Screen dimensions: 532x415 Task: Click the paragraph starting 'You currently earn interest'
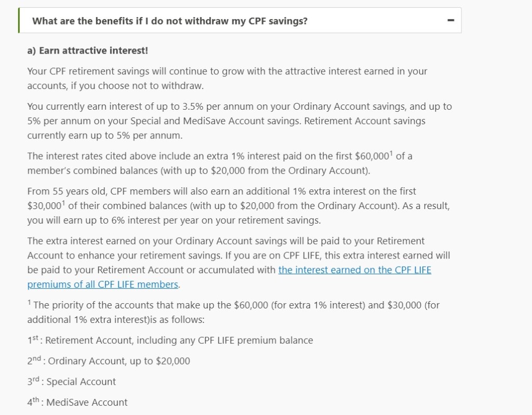[239, 121]
